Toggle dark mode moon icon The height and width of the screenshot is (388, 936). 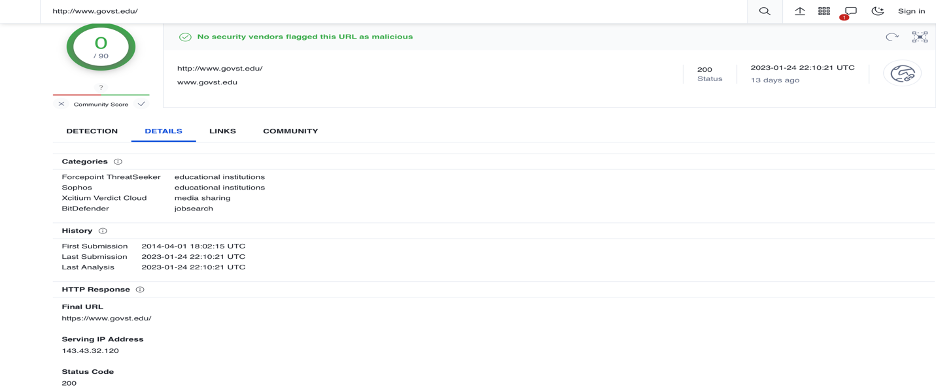coord(878,11)
